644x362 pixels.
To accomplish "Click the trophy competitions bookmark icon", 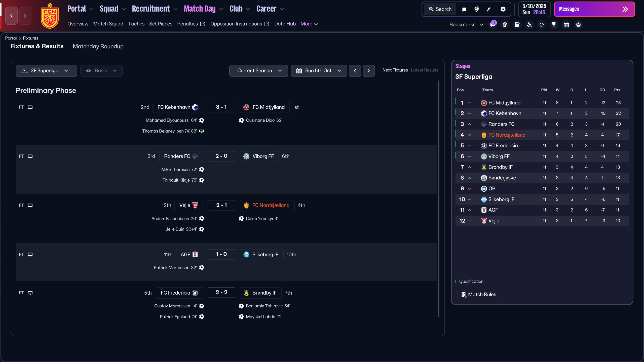I will click(x=554, y=24).
